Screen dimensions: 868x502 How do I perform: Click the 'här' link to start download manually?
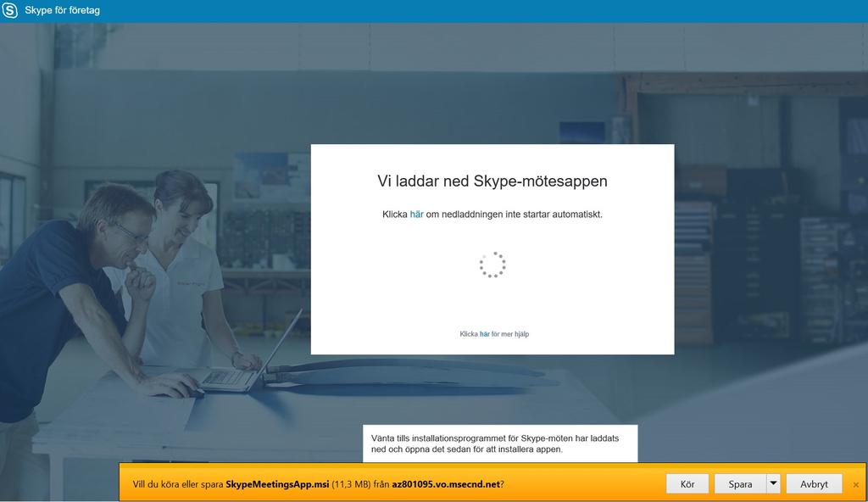point(417,215)
